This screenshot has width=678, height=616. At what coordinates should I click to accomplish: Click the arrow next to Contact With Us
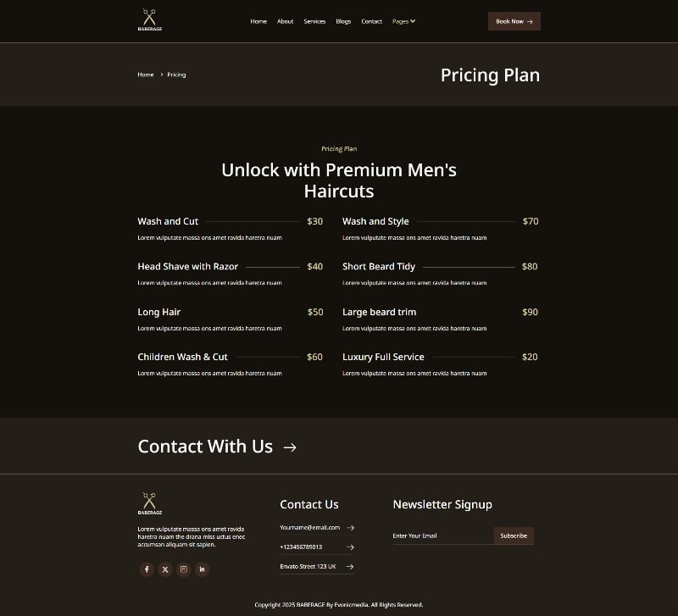(x=290, y=447)
